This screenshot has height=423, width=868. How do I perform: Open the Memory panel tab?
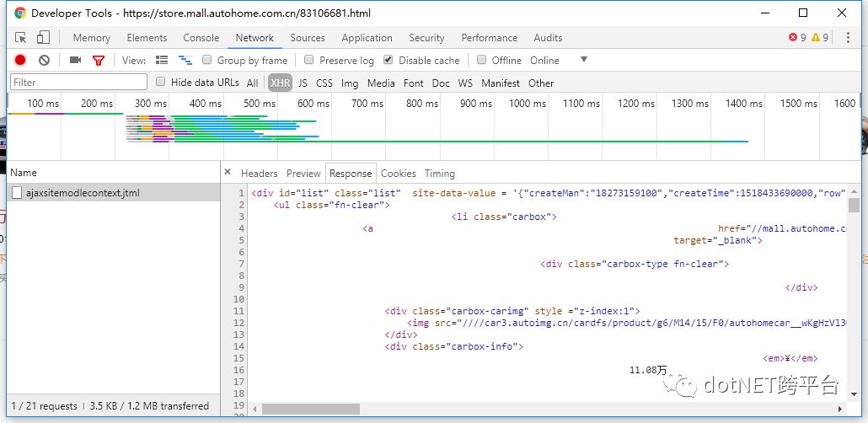91,38
